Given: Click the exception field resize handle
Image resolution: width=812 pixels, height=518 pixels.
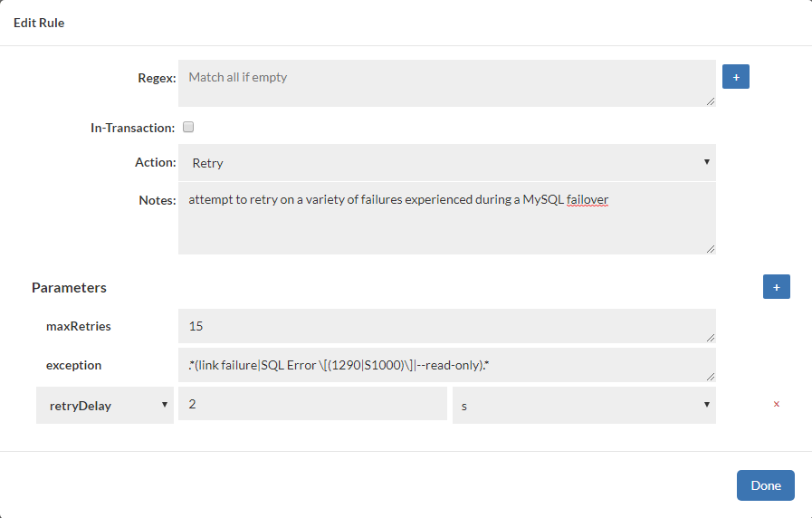Looking at the screenshot, I should coord(711,377).
